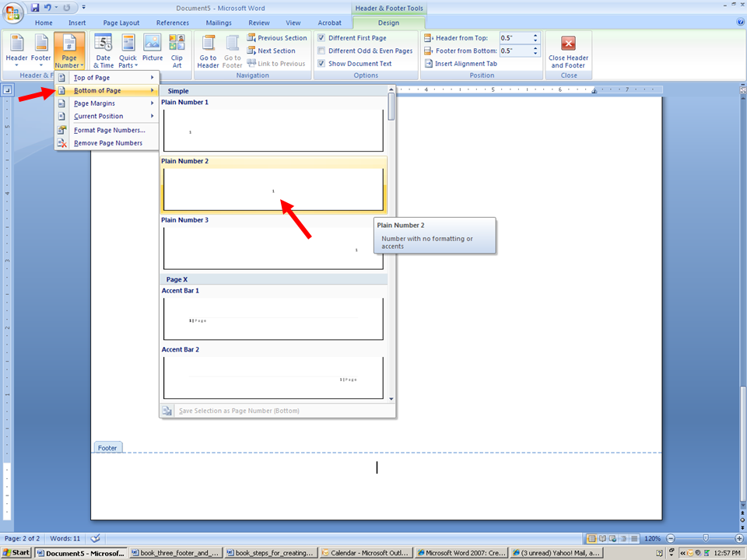
Task: Go to Footer
Action: [x=233, y=51]
